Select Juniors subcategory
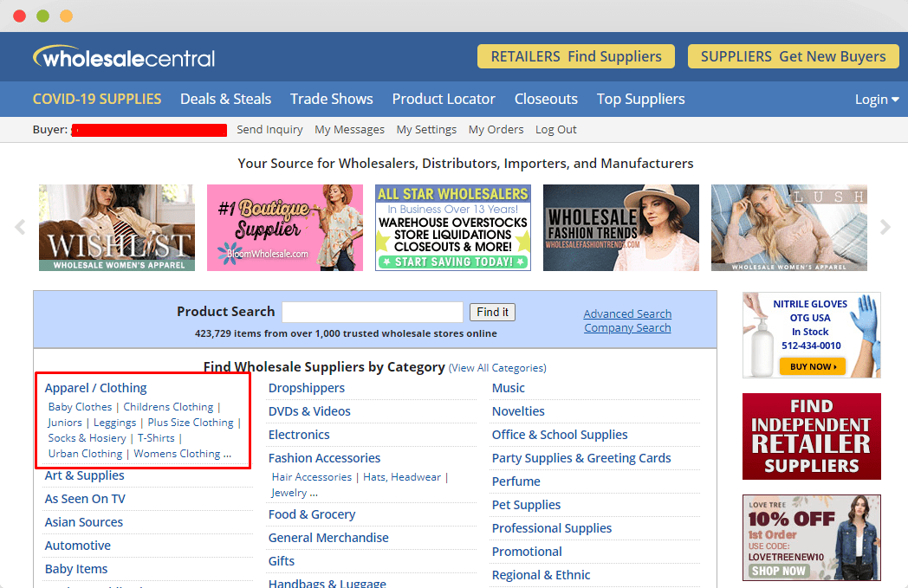Screen dimensions: 908x588 tap(65, 423)
